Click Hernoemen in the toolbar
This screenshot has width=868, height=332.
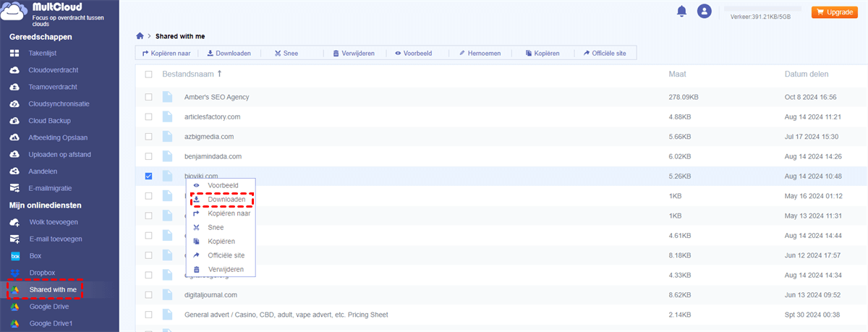[x=480, y=53]
